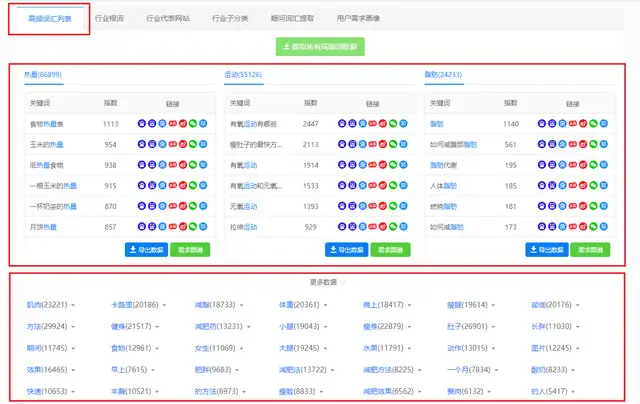Open 需求图谱 for the 脂肪 table
This screenshot has width=640, height=404.
click(590, 250)
